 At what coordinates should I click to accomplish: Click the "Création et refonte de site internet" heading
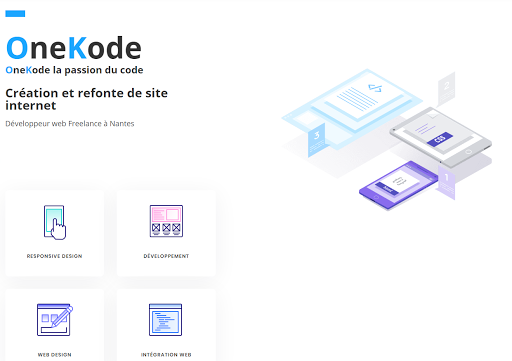point(87,99)
